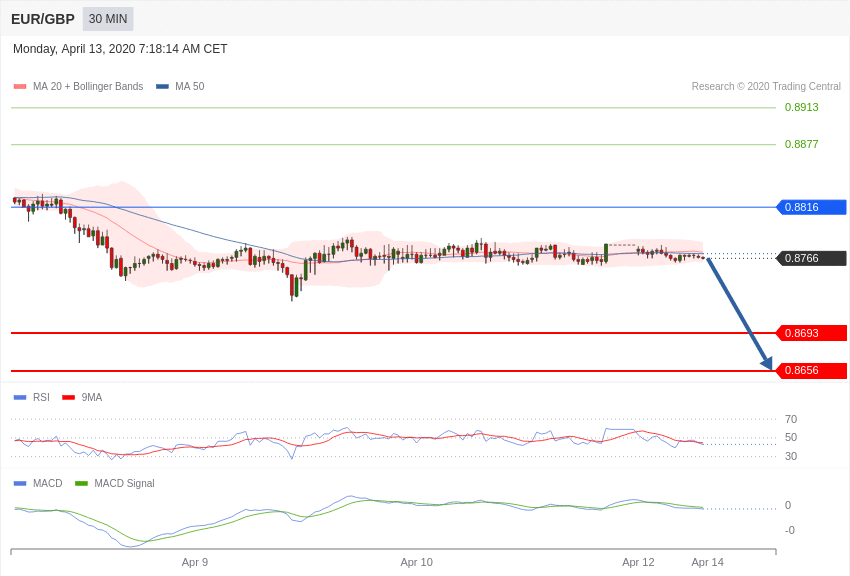Viewport: 850px width, 576px height.
Task: Click the Apr 14 date label
Action: 707,562
